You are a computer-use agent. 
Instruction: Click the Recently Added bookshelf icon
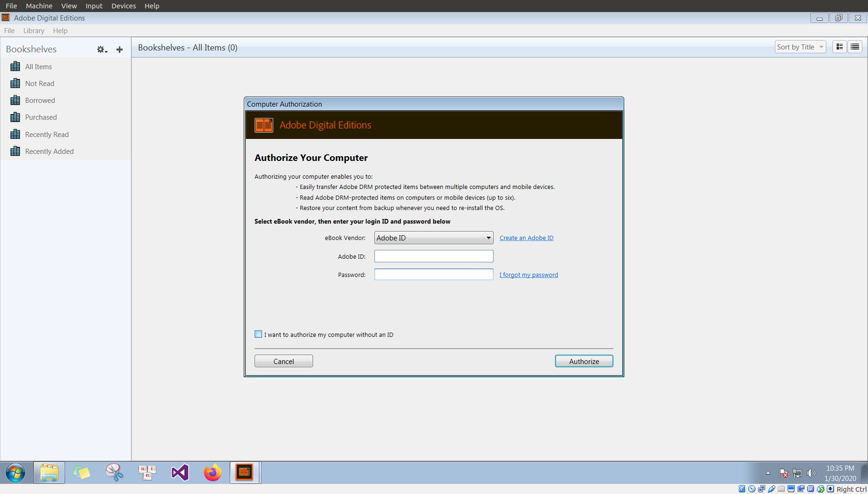pyautogui.click(x=15, y=151)
